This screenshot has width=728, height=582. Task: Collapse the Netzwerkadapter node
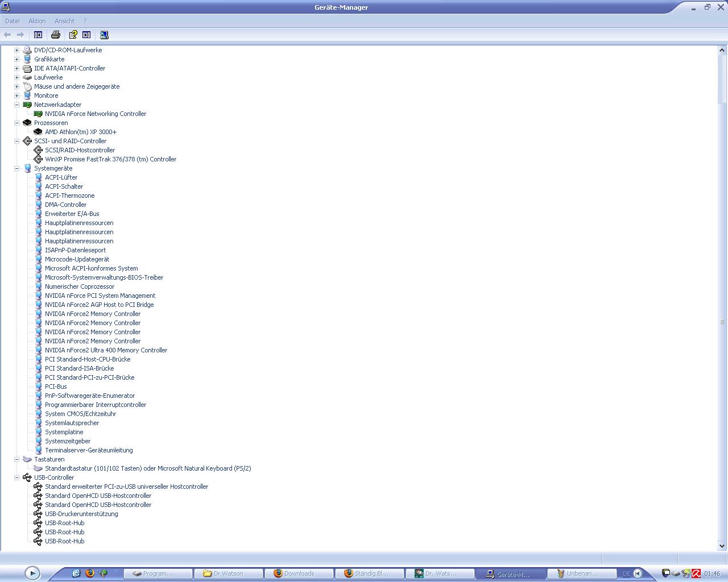coord(16,105)
